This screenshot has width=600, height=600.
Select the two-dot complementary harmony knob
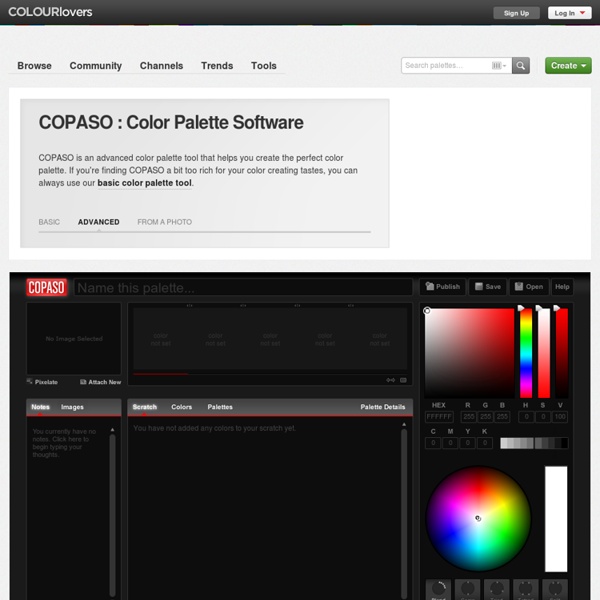(x=468, y=590)
